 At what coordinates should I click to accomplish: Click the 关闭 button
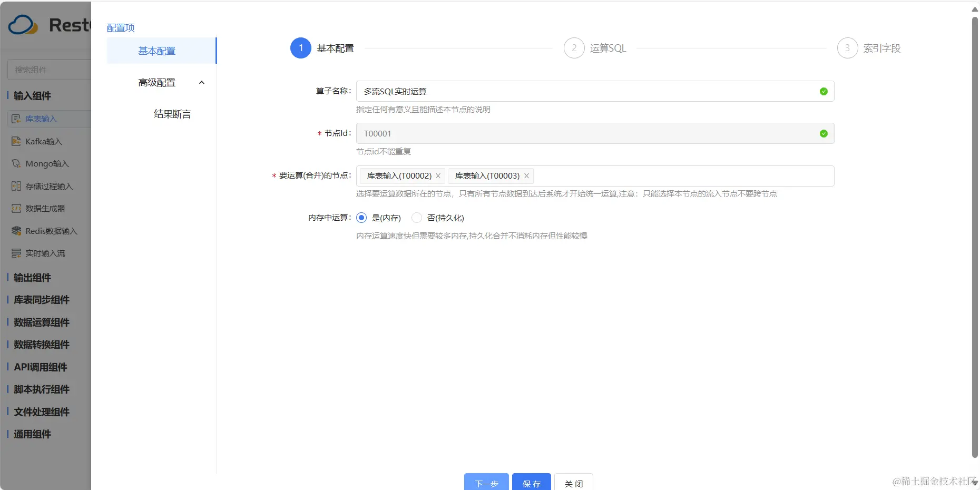click(x=574, y=482)
